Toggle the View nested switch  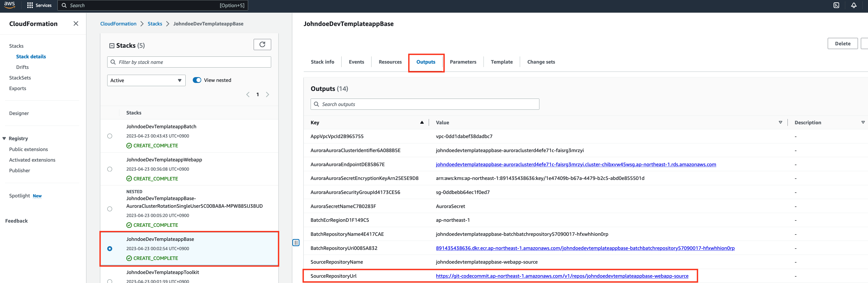(197, 80)
